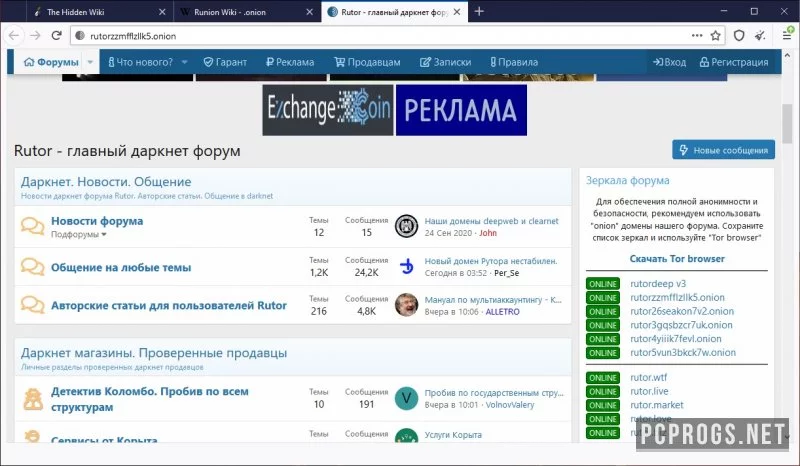Open the Правила page
This screenshot has height=466, width=800.
coord(514,62)
